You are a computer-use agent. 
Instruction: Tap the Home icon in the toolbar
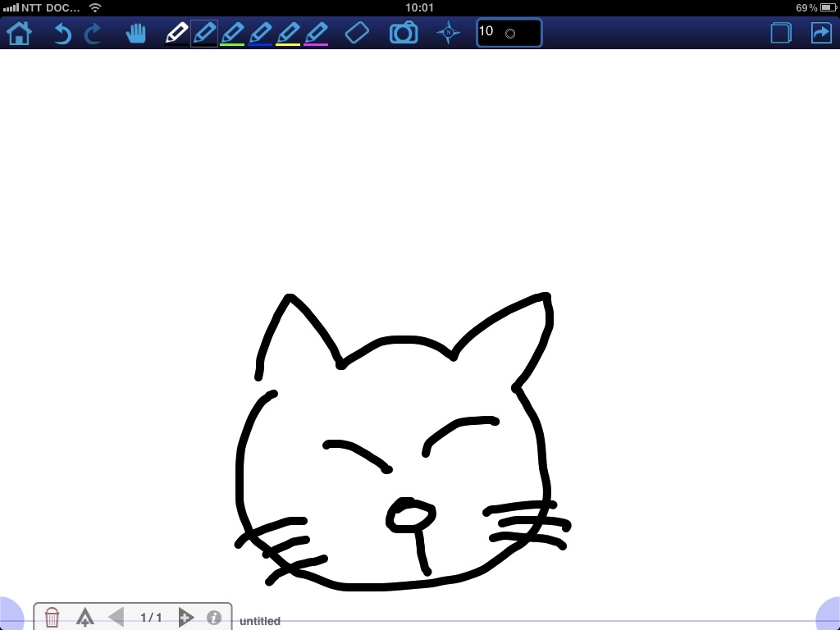19,33
